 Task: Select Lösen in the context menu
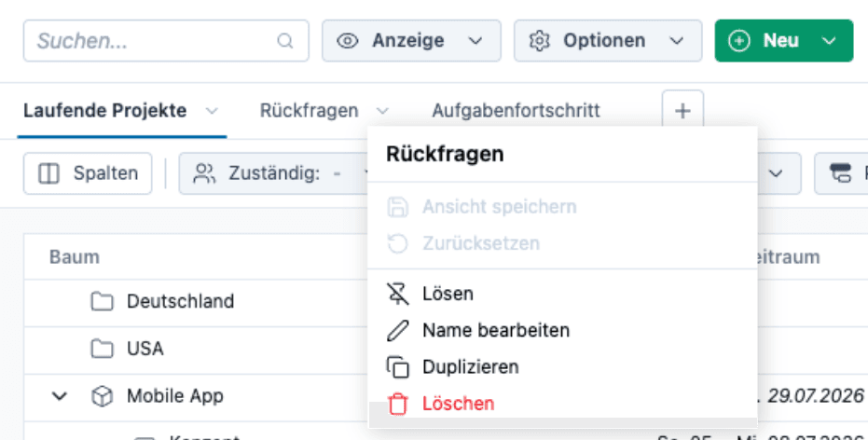point(562,294)
